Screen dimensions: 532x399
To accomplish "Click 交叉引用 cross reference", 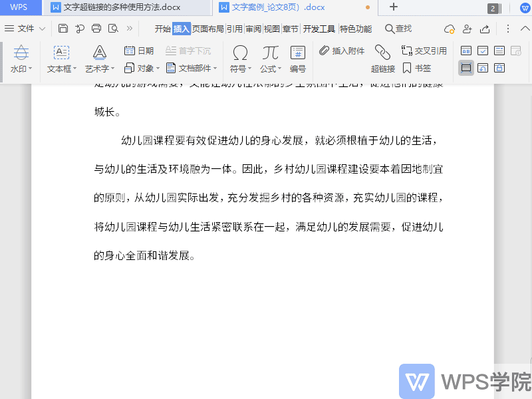I will (x=424, y=51).
